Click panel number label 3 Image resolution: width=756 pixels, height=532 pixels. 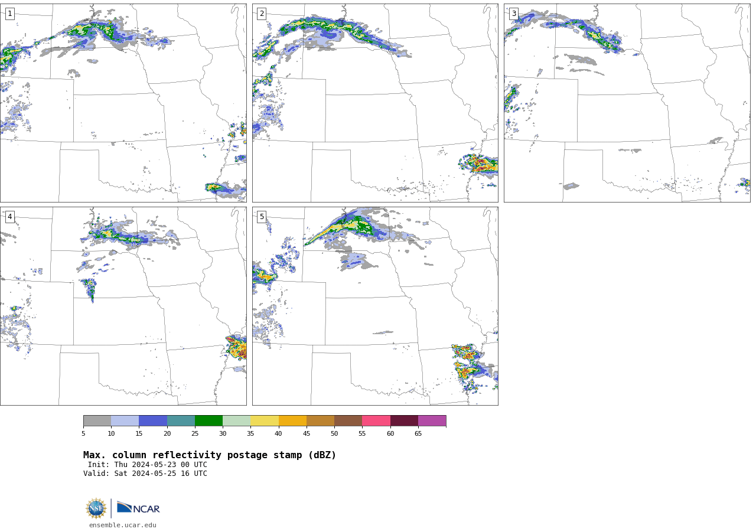click(513, 14)
